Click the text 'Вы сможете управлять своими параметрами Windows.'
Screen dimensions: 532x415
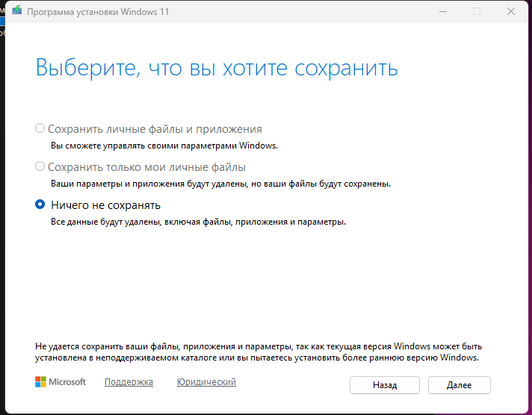(164, 146)
